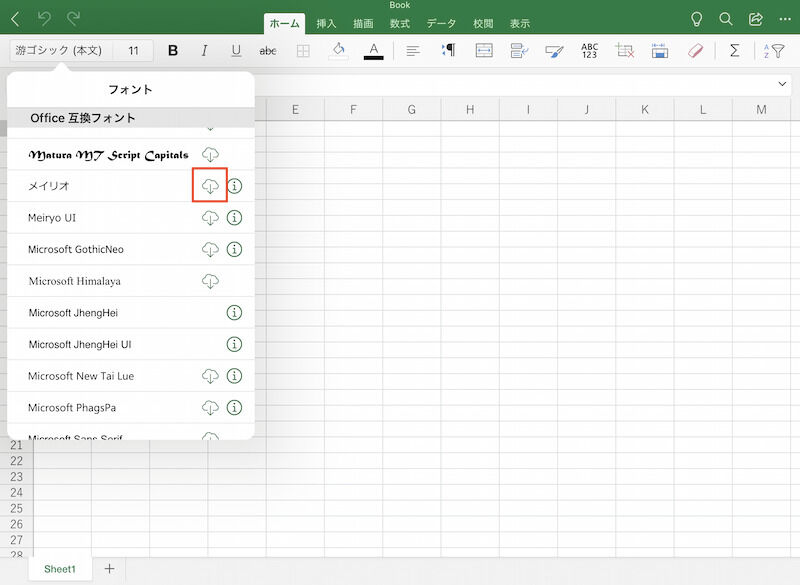Open the cell styles icon

(x=554, y=51)
